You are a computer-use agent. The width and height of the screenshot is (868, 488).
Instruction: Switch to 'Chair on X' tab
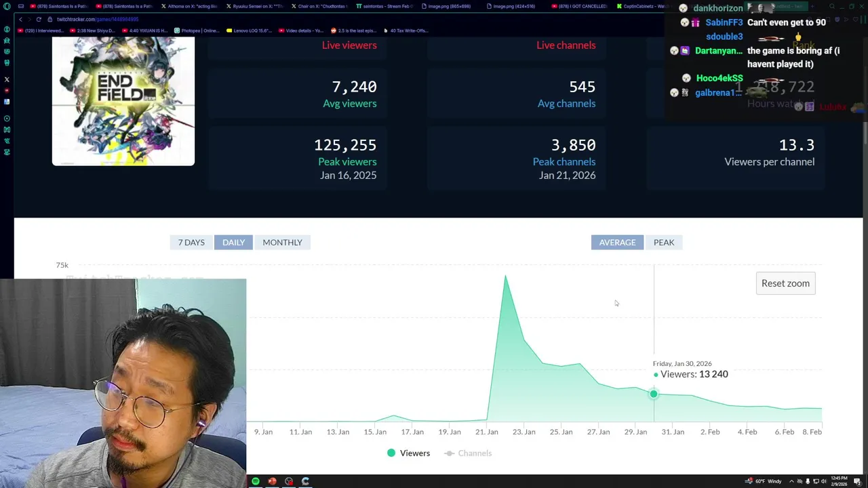coord(320,6)
